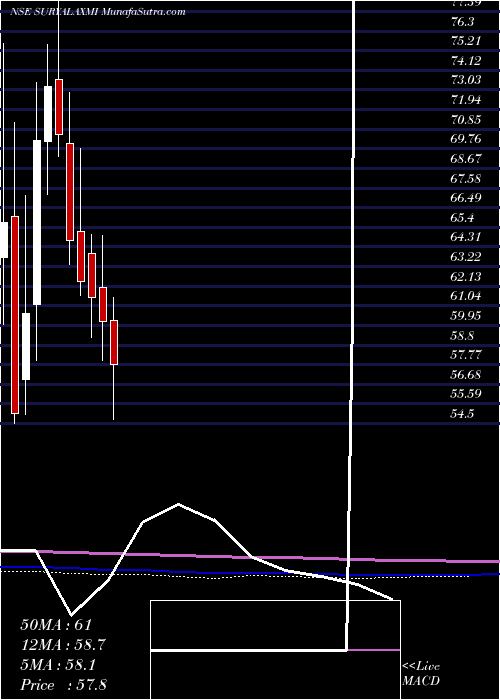Click the 73.03 price axis label
The width and height of the screenshot is (500, 700).
[465, 80]
